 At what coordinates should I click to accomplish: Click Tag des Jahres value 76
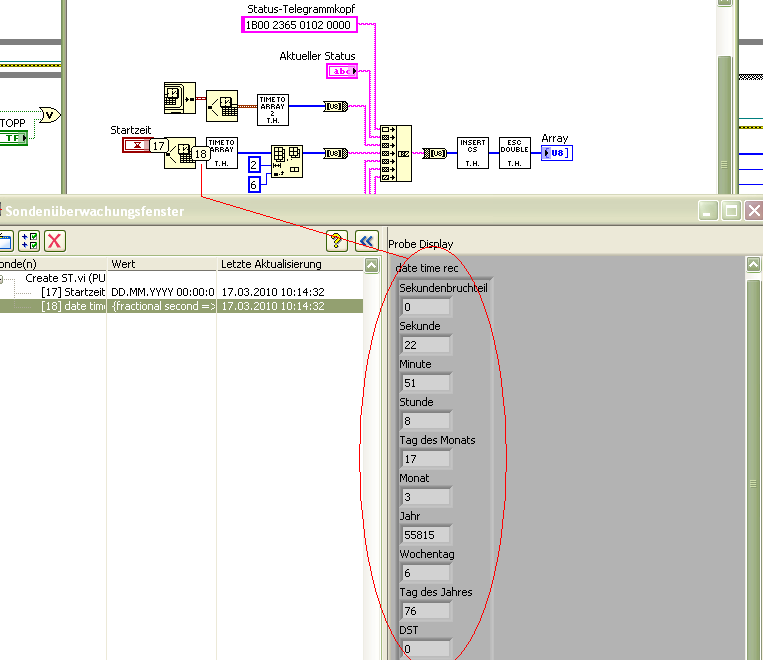(425, 611)
